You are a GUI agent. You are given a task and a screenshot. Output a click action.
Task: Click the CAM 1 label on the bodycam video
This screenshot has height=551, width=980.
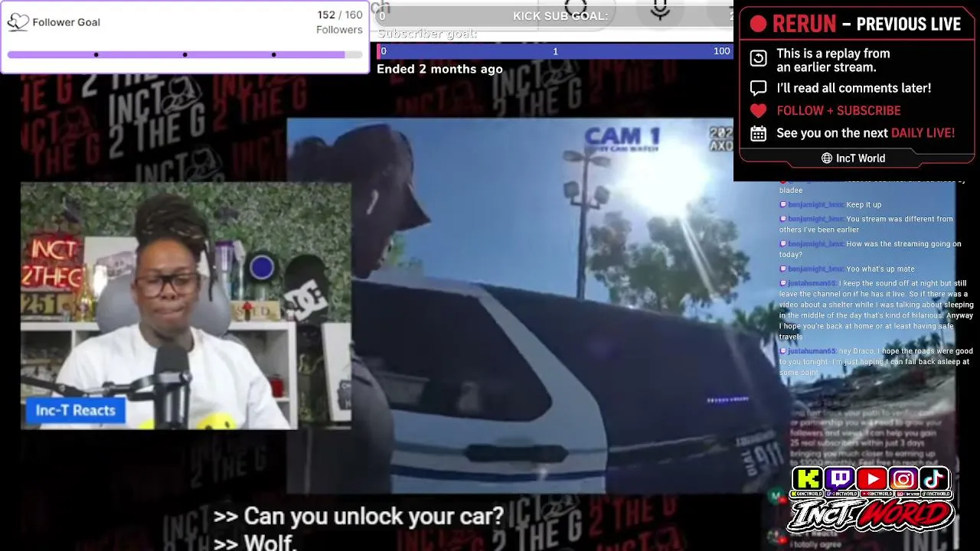point(622,138)
